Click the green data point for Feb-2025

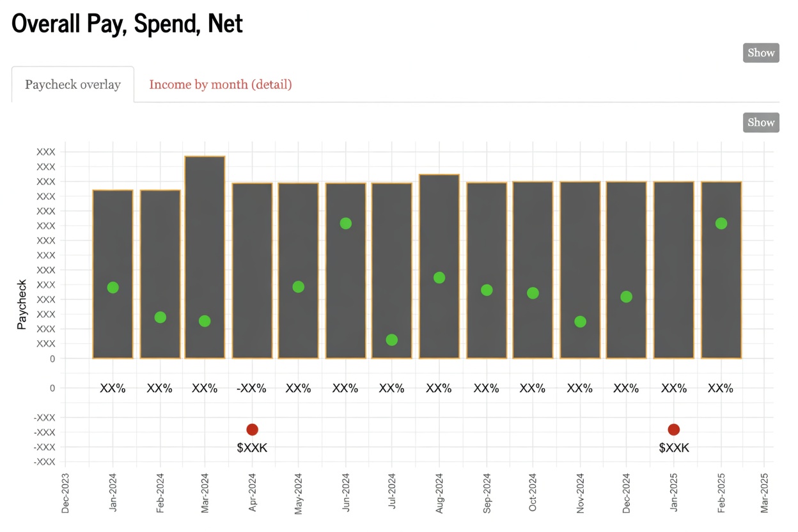(x=721, y=223)
